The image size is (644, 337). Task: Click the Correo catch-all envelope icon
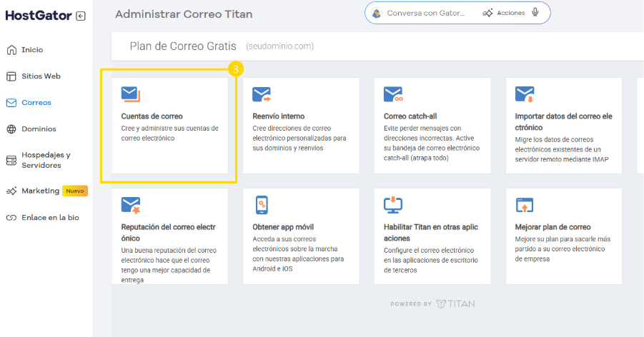393,94
